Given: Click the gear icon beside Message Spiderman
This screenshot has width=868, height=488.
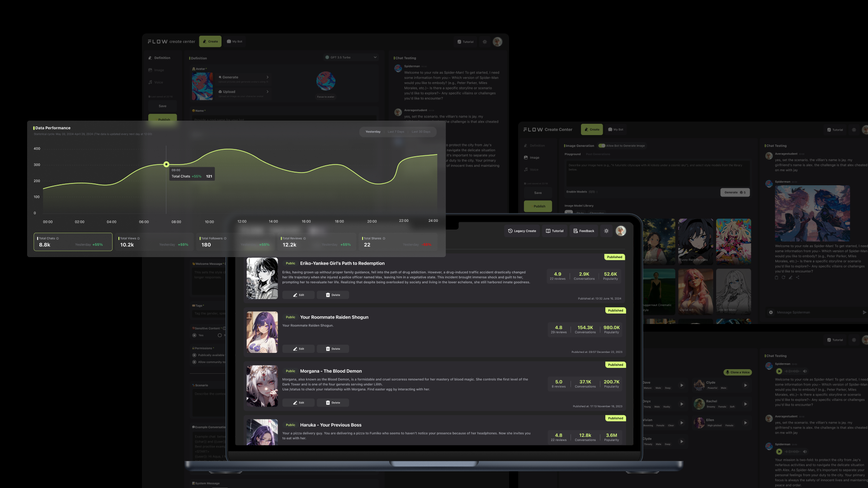Looking at the screenshot, I should (x=771, y=312).
